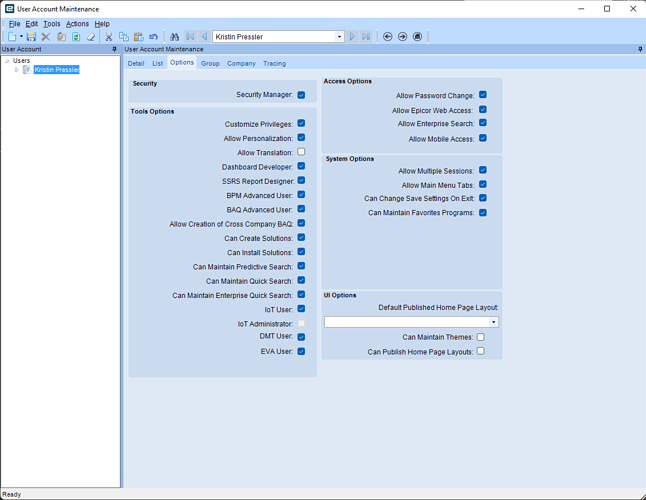Collapse the Users tree node

point(7,61)
